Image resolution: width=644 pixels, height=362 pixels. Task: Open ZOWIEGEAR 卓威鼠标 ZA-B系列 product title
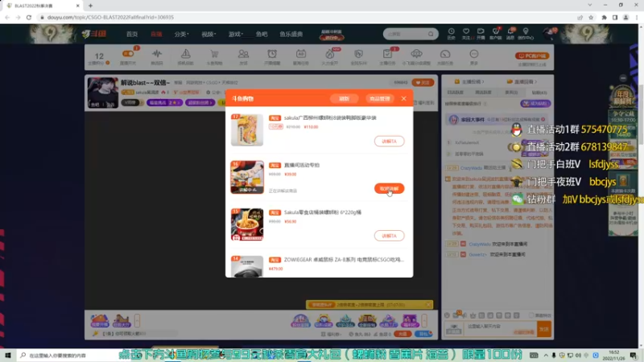click(344, 259)
